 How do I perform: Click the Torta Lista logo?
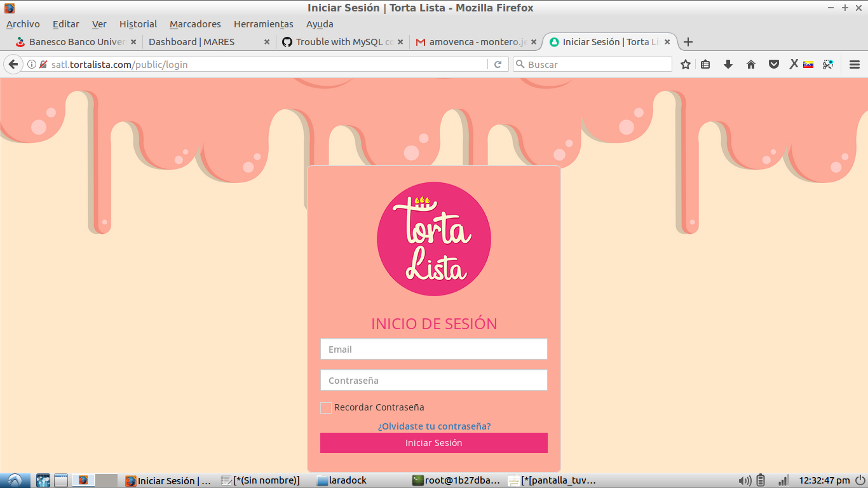coord(434,239)
